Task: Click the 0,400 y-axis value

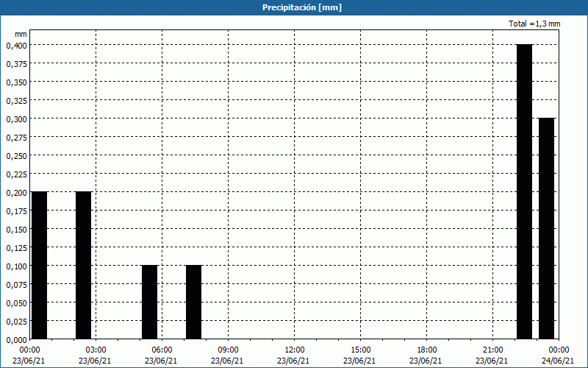Action: (16, 46)
